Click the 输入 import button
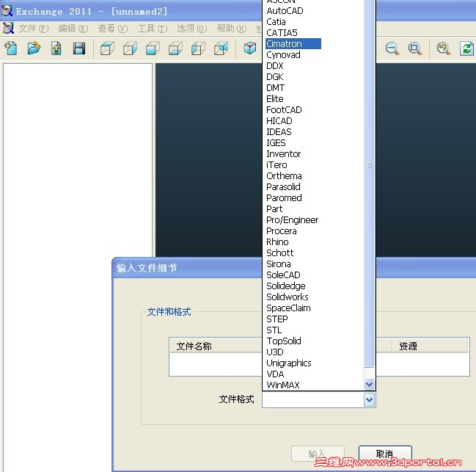This screenshot has height=472, width=476. [318, 454]
